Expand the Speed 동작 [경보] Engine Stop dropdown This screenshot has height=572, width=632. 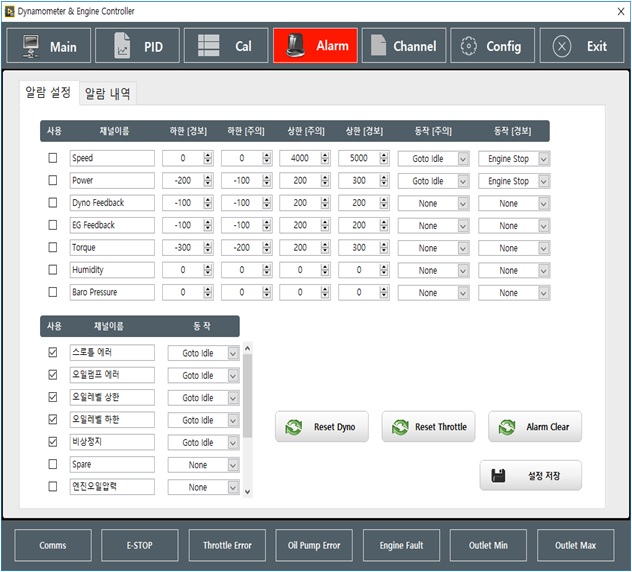coord(543,158)
